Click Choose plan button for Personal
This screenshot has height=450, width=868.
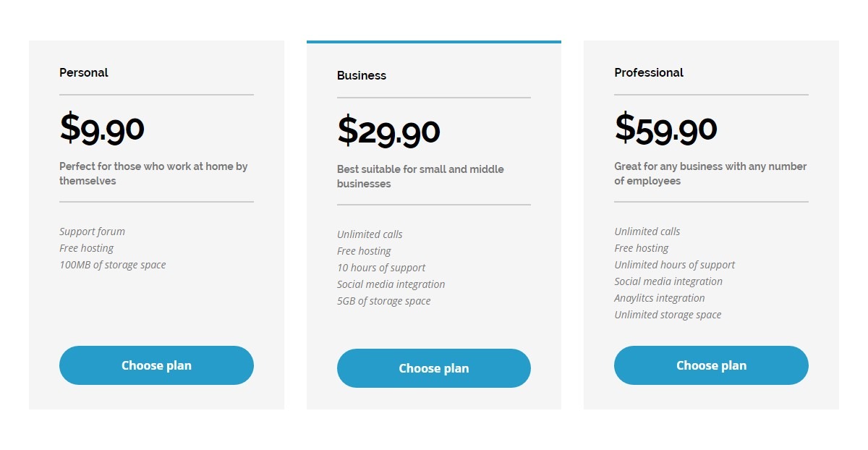pos(156,365)
